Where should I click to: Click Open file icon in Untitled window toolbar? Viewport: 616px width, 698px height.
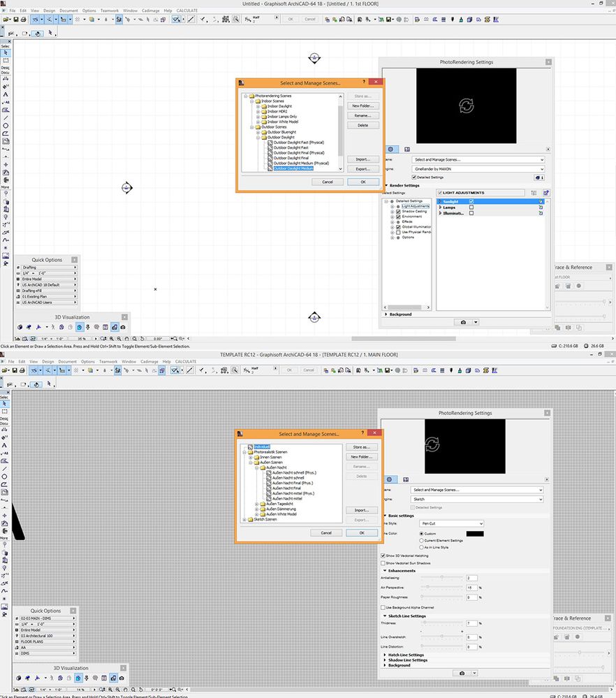click(x=6, y=20)
